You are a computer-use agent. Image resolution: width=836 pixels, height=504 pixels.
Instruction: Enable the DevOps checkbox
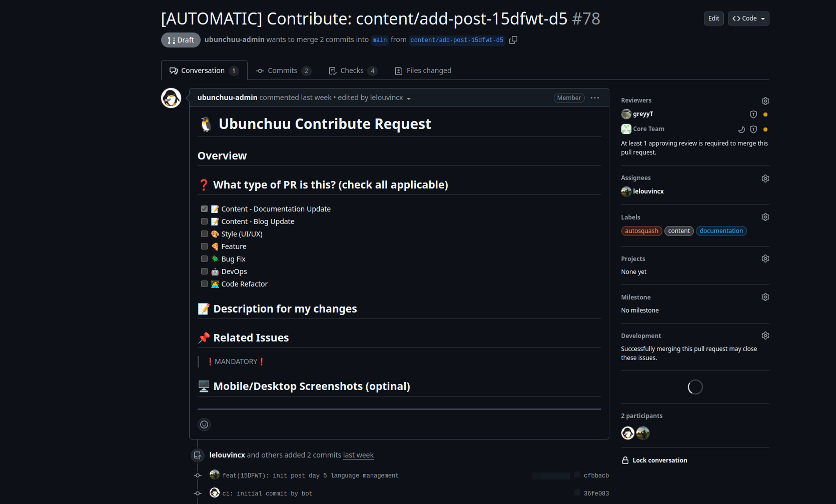tap(204, 271)
